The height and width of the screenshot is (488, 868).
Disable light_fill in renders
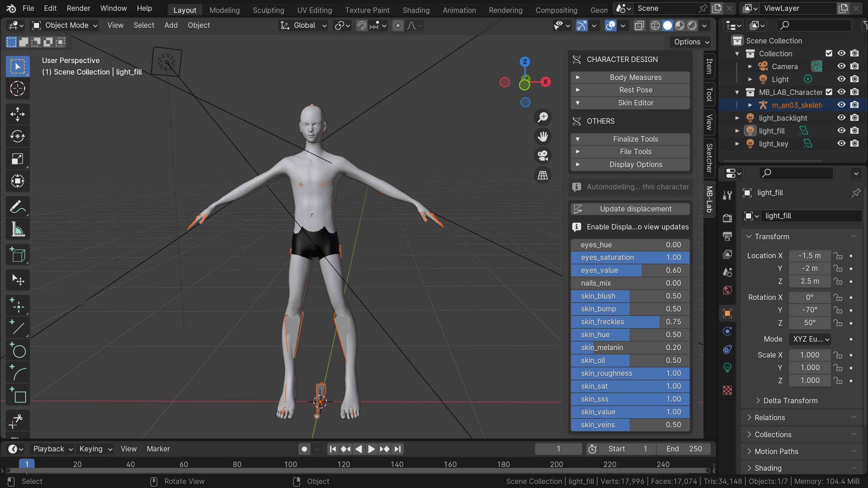click(x=854, y=130)
